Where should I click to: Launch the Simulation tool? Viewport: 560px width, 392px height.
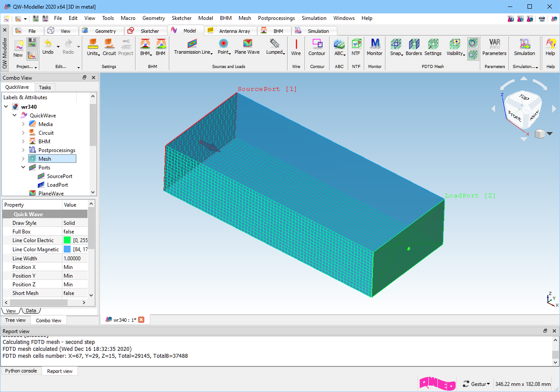(x=524, y=47)
